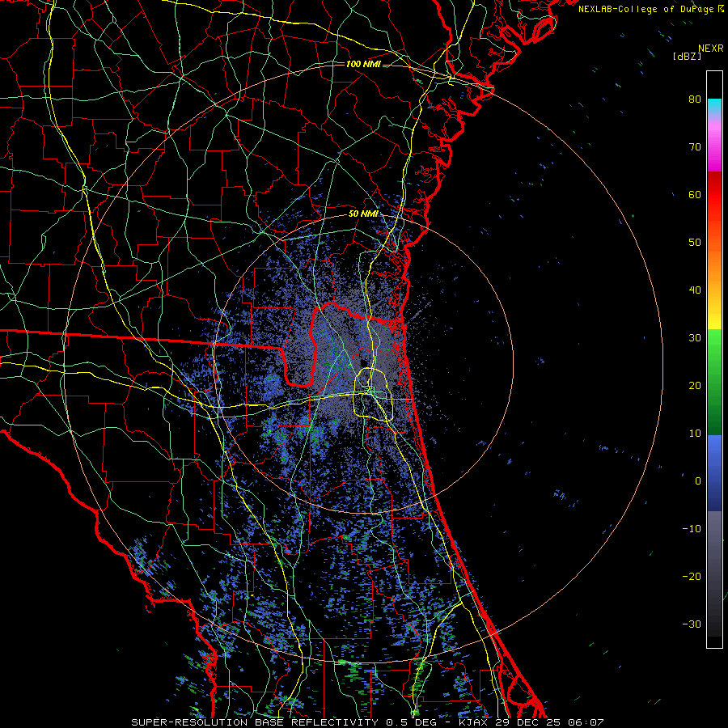Image resolution: width=728 pixels, height=728 pixels.
Task: Click the green band on the reflectivity color bar
Action: [714, 382]
